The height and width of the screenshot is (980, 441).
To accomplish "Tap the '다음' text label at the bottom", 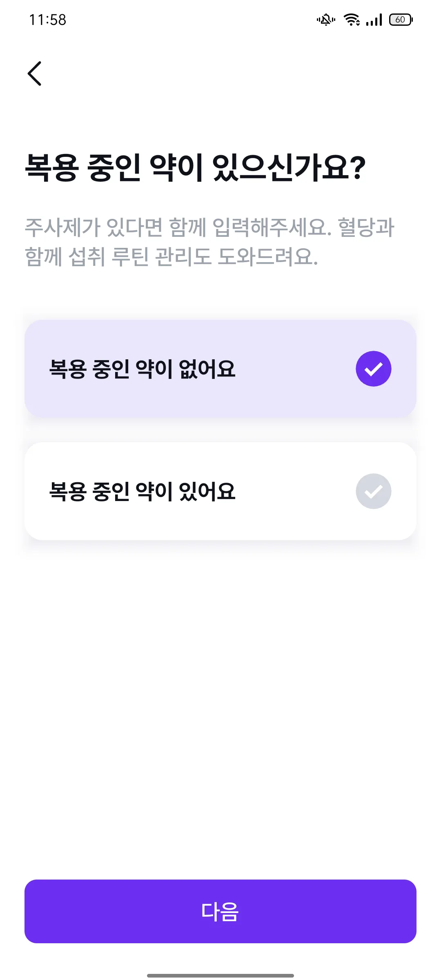I will 220,911.
